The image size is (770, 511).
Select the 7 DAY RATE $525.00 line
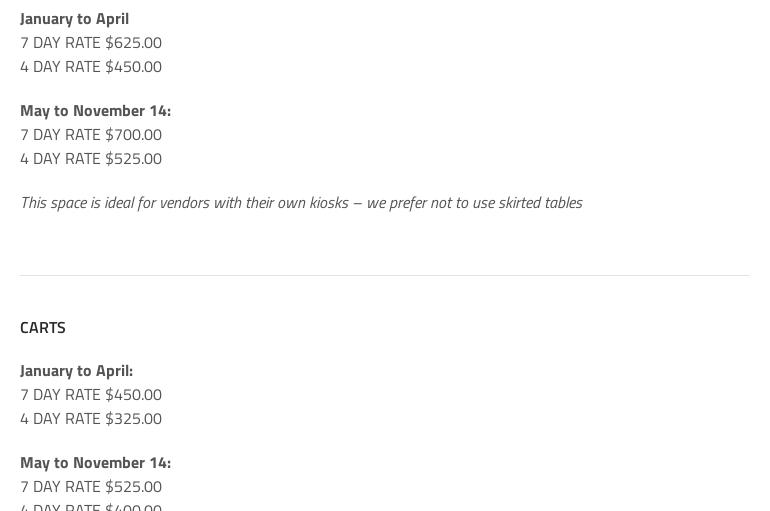[x=91, y=487]
